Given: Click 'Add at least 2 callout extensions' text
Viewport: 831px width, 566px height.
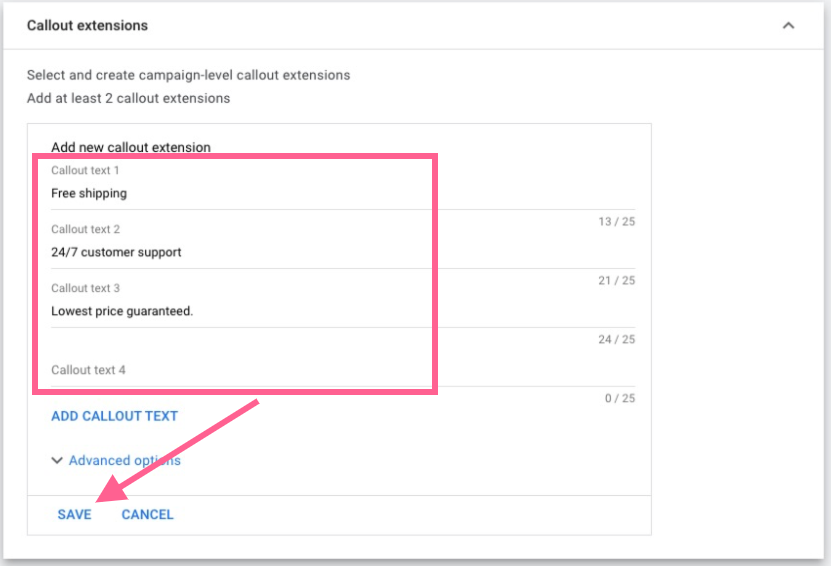Looking at the screenshot, I should coord(128,98).
